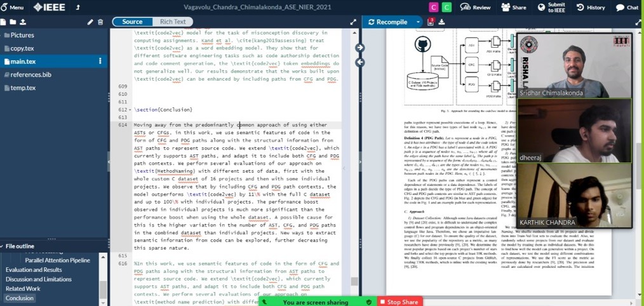Click file outline scrollbar thumb

(103, 291)
